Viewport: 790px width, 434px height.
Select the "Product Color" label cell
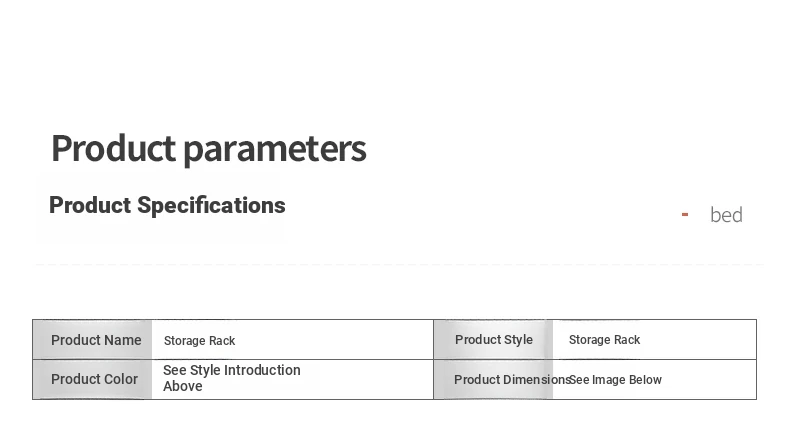coord(94,380)
